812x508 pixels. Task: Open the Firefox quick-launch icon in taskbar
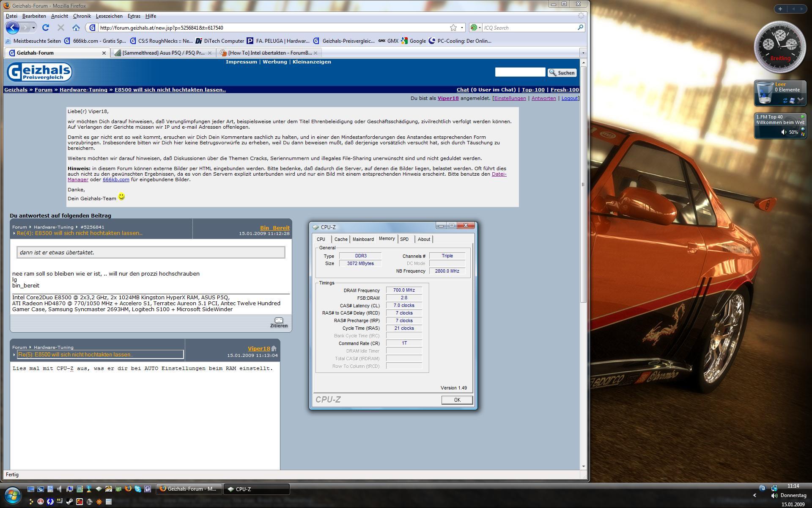pos(128,489)
